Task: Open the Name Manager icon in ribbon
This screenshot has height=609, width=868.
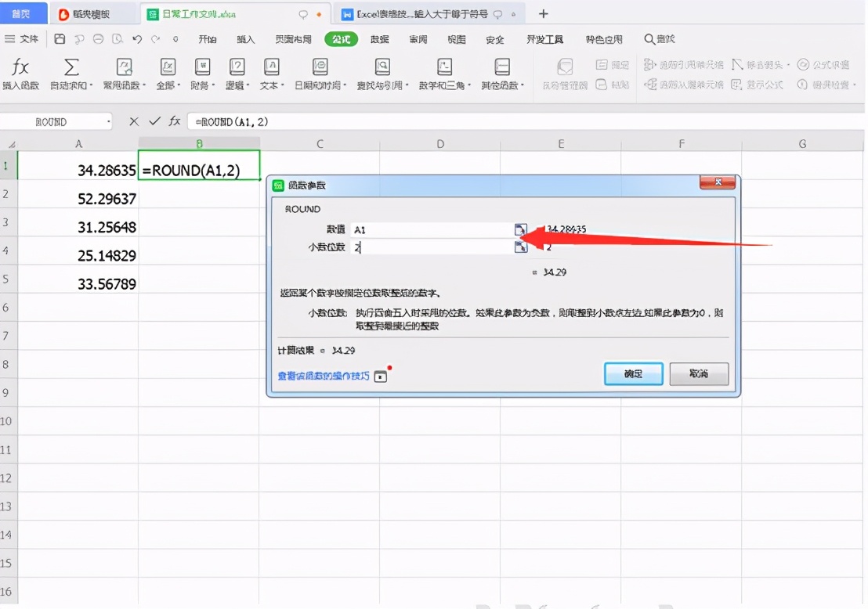Action: point(565,67)
